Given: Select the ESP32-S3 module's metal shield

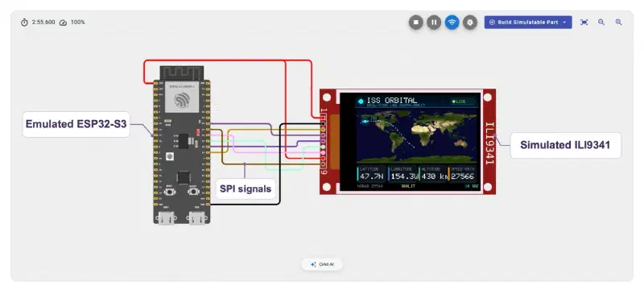Looking at the screenshot, I should pyautogui.click(x=182, y=97).
